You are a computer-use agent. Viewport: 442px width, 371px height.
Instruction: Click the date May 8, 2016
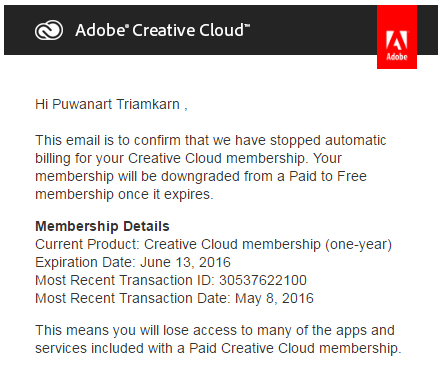[x=274, y=298]
